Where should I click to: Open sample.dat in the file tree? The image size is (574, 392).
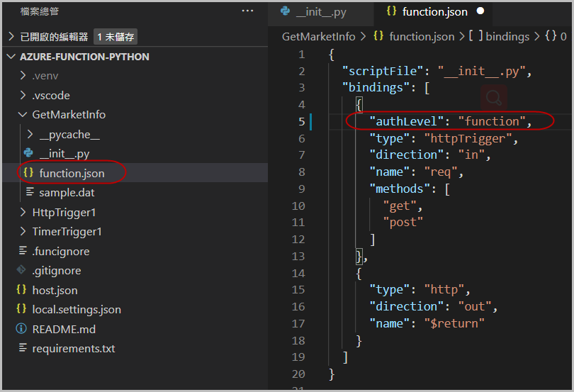67,193
